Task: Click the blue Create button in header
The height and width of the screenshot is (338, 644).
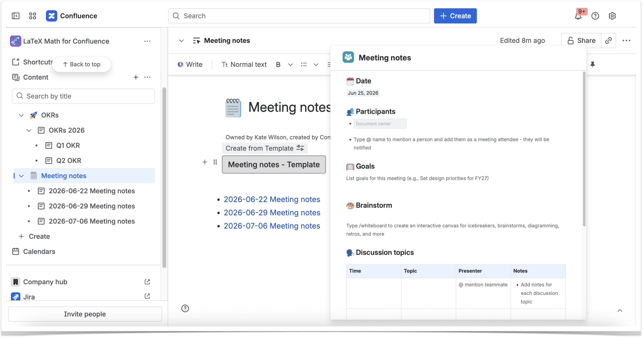Action: [455, 16]
